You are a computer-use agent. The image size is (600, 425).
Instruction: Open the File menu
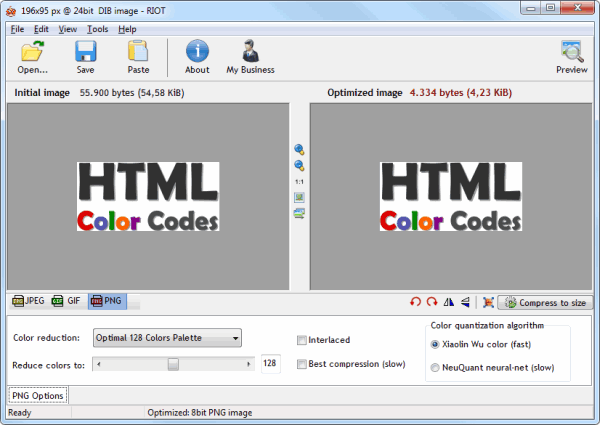17,29
